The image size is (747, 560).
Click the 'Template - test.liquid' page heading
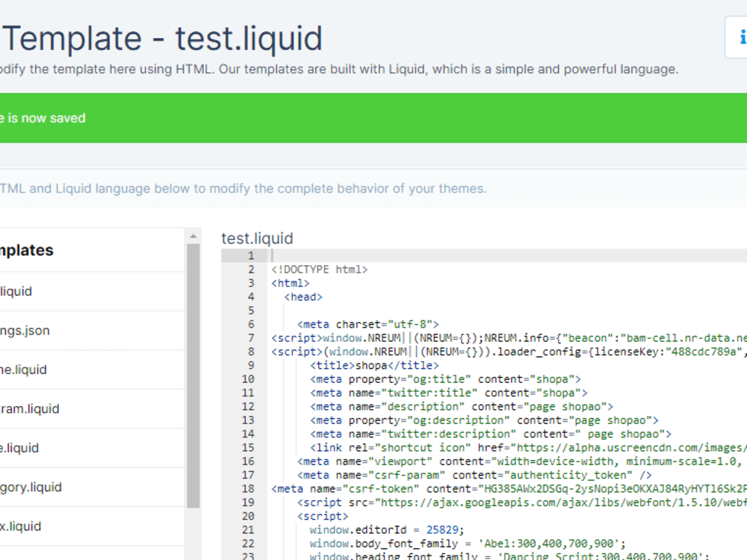click(x=163, y=38)
